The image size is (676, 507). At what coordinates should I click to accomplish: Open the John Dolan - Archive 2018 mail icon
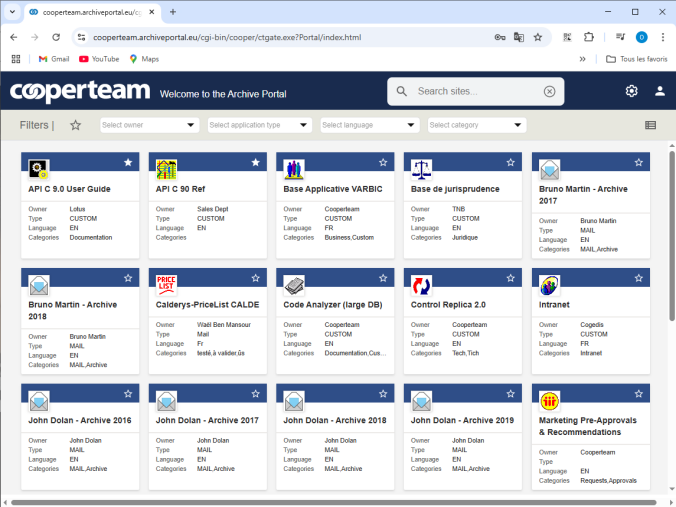coord(294,401)
